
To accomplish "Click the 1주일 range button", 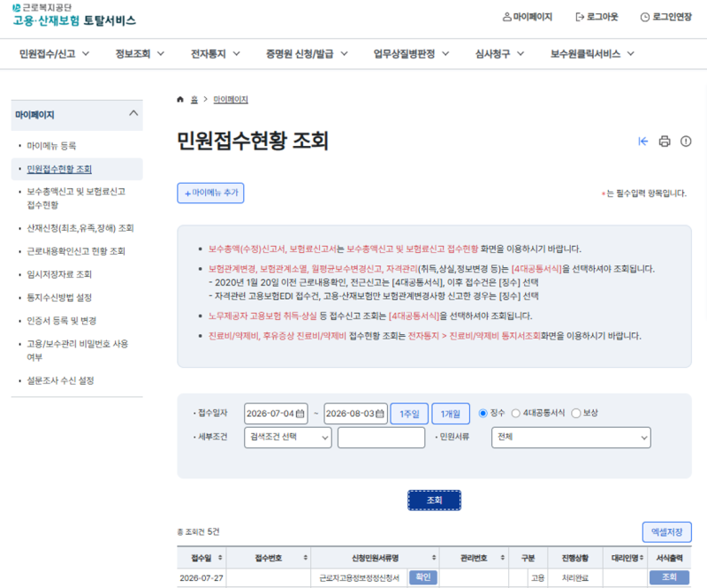I will click(x=409, y=414).
